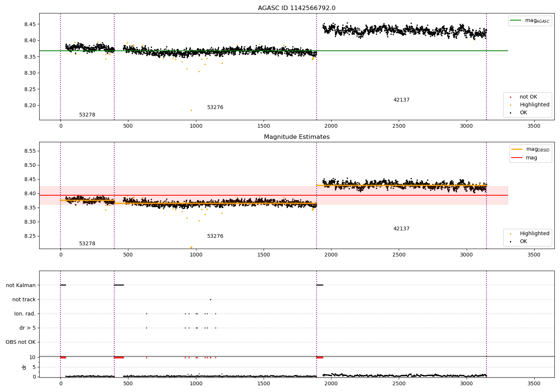
Task: Click the 'Magnitude Estimates' plot title
Action: point(296,137)
